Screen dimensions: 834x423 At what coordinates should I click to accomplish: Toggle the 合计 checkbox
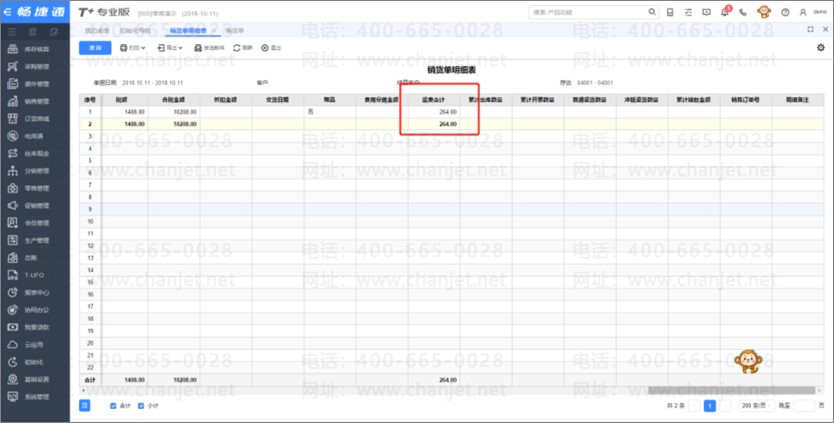[113, 406]
